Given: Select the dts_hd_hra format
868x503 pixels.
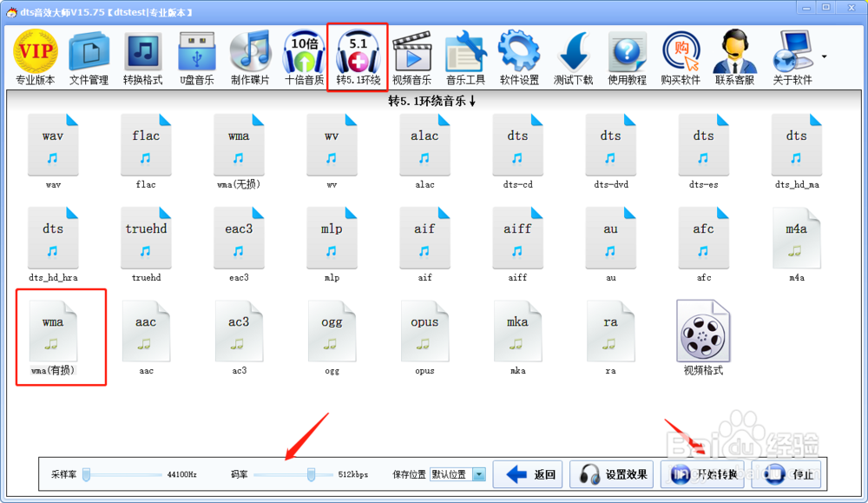Looking at the screenshot, I should tap(53, 245).
